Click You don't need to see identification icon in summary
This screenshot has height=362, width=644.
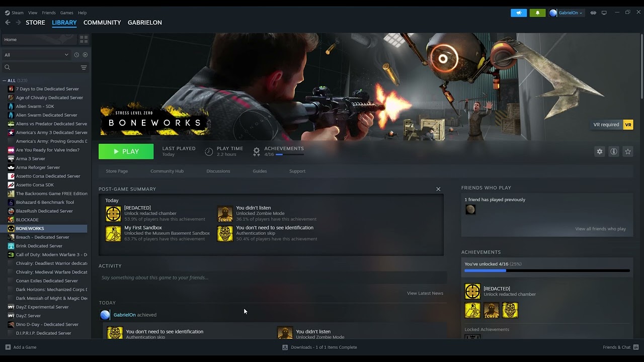(x=225, y=233)
